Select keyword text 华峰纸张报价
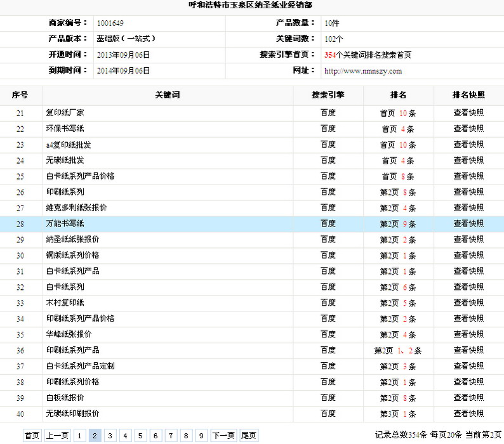Screen dimensions: 504x444 69,334
